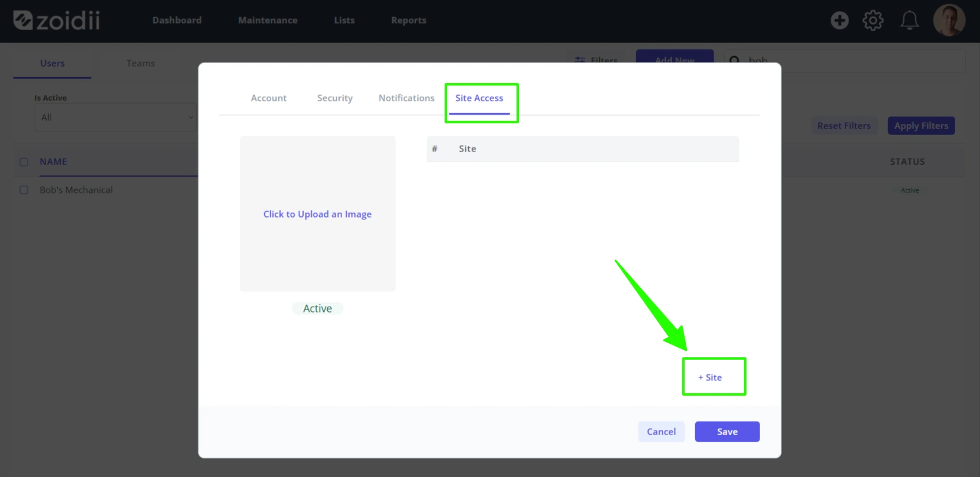Screen dimensions: 980x477
Task: Click Apply Filters
Action: pyautogui.click(x=921, y=126)
